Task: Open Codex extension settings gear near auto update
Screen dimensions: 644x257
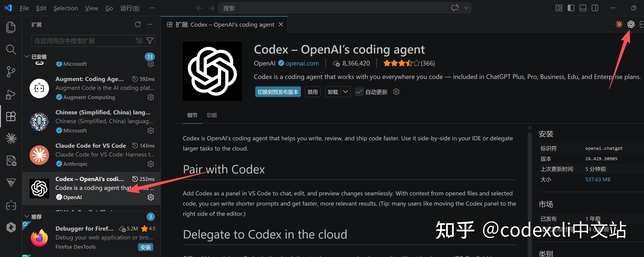Action: click(x=396, y=92)
